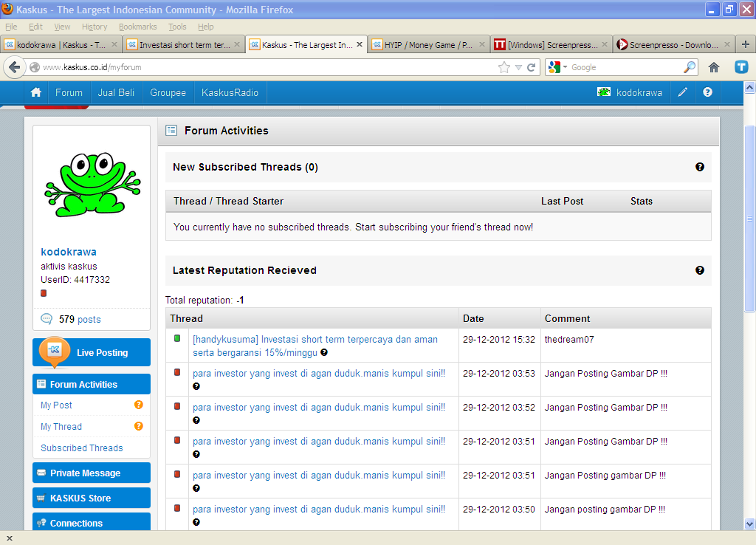The height and width of the screenshot is (545, 756).
Task: Open the View menu
Action: pyautogui.click(x=62, y=27)
